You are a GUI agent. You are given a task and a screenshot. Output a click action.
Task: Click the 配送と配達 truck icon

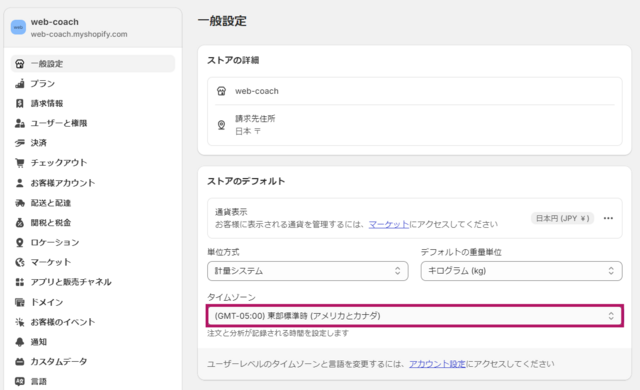tap(20, 203)
